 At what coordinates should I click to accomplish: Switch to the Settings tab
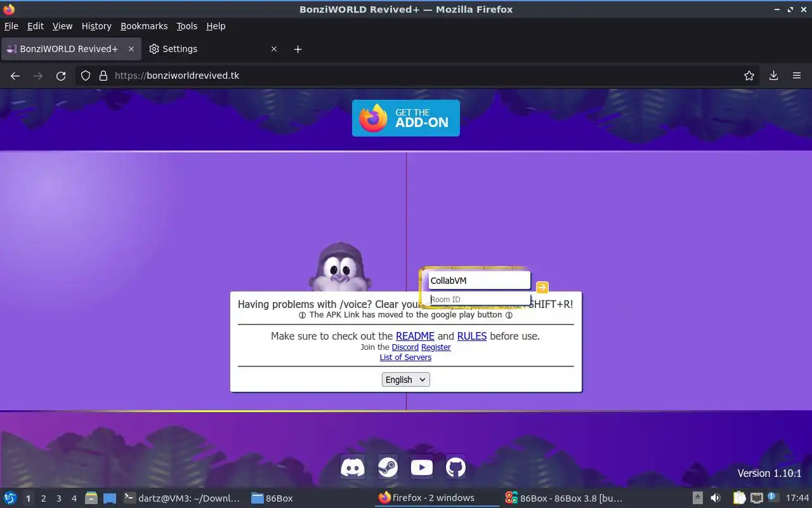pos(214,49)
